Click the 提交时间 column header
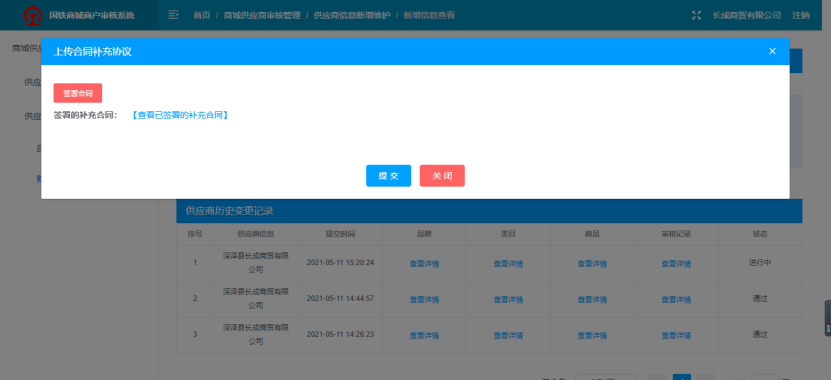 [x=340, y=234]
